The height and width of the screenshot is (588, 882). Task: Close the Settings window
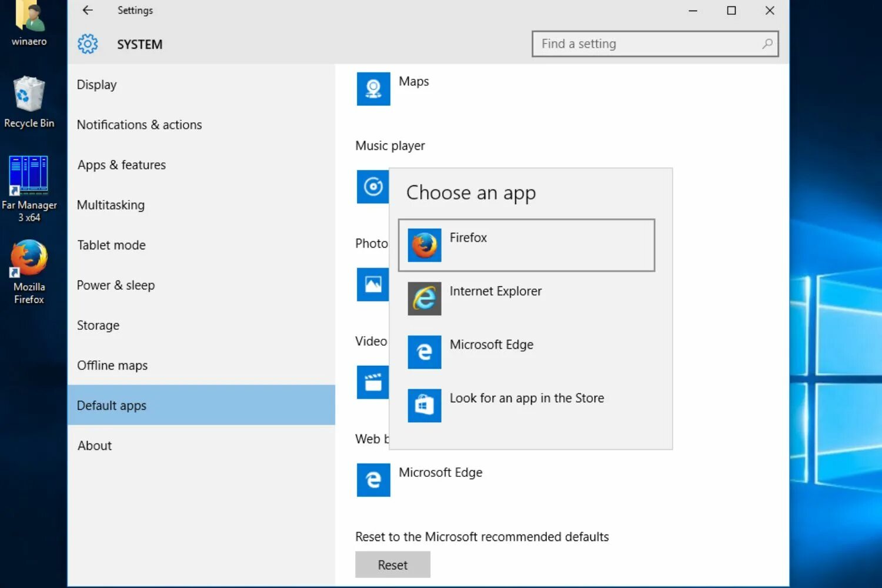coord(770,10)
